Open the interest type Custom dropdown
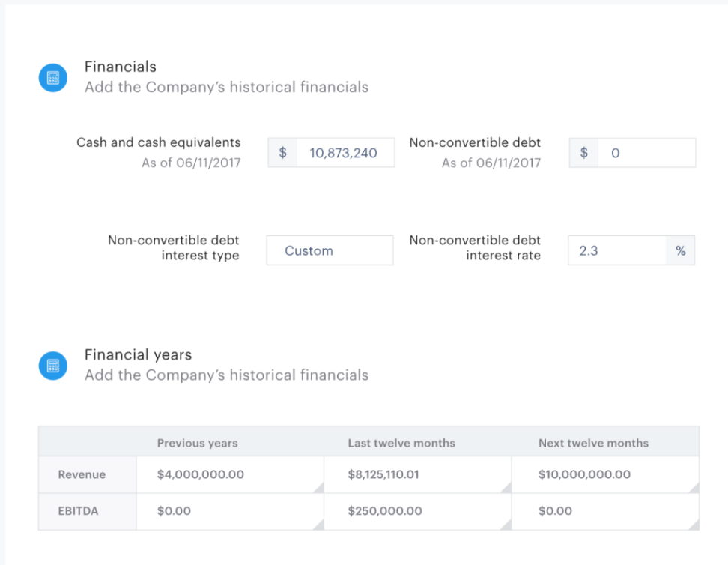The width and height of the screenshot is (728, 565). point(330,251)
